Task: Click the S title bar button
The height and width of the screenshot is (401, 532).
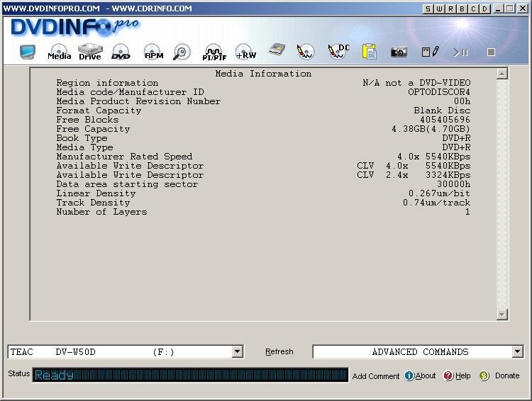Action: 428,9
